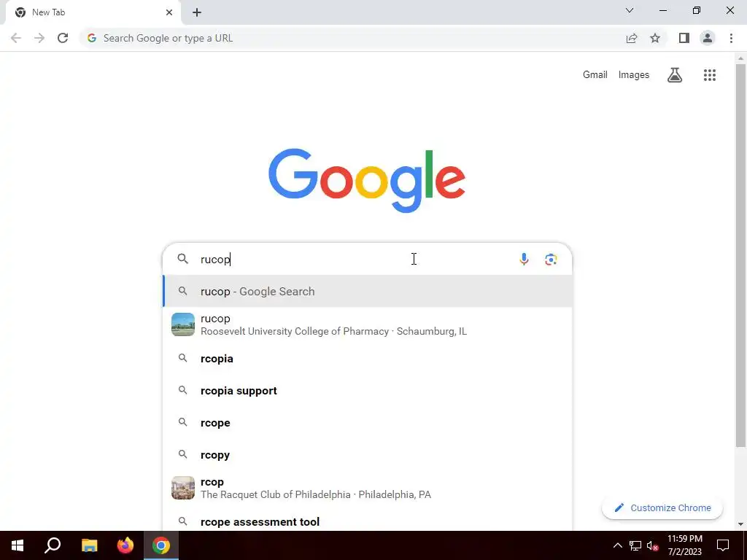Select 'rucop - Google Search' suggestion

click(x=368, y=291)
